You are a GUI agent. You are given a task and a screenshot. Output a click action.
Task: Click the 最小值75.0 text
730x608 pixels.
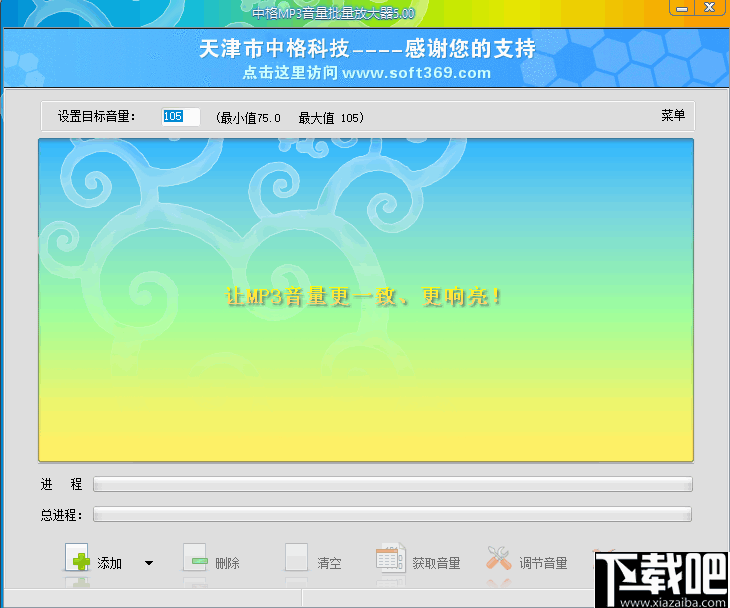tap(248, 118)
